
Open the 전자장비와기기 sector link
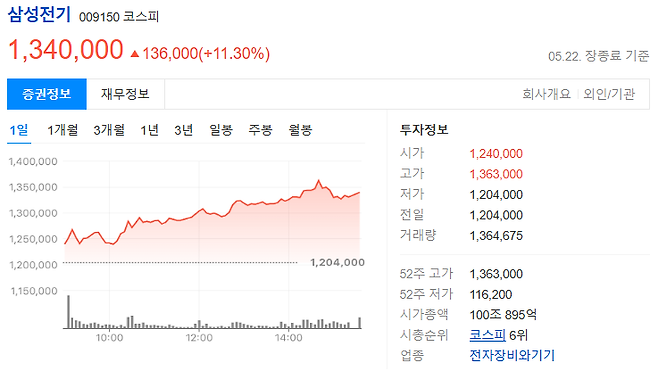pyautogui.click(x=512, y=355)
